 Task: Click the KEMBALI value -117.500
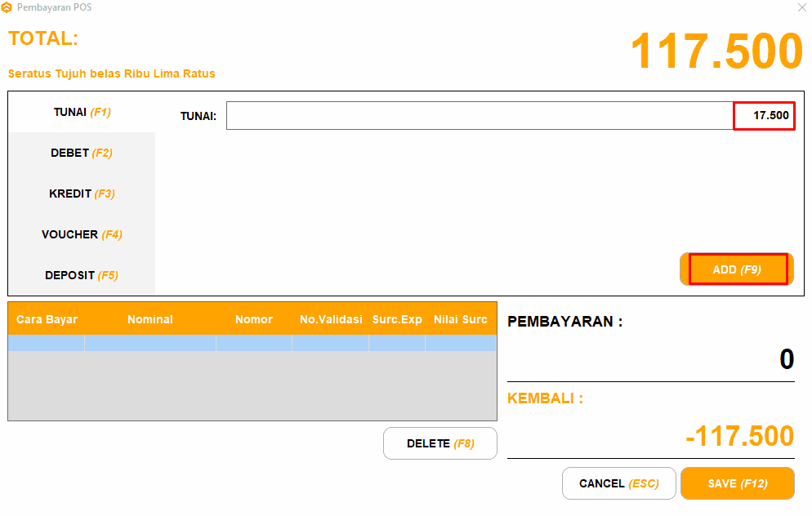coord(739,436)
